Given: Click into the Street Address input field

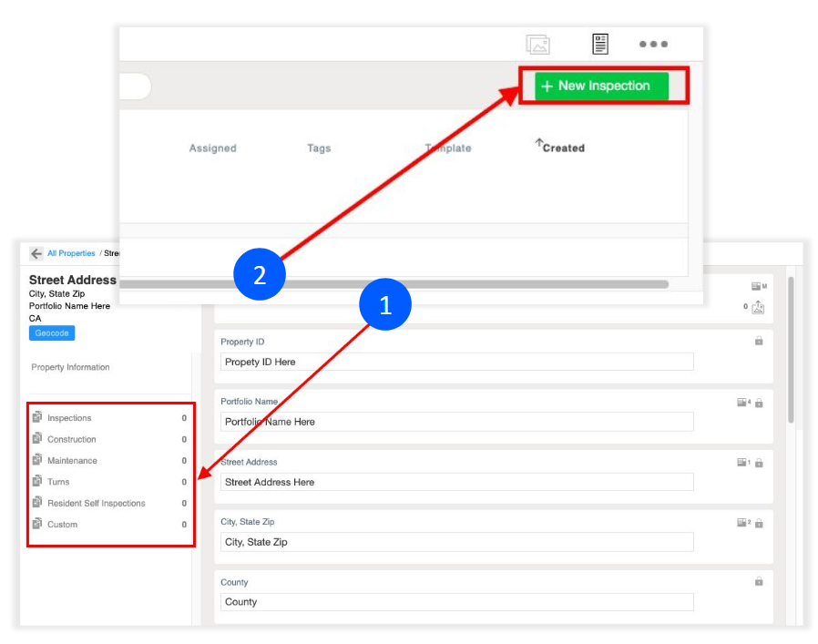Looking at the screenshot, I should (x=458, y=482).
